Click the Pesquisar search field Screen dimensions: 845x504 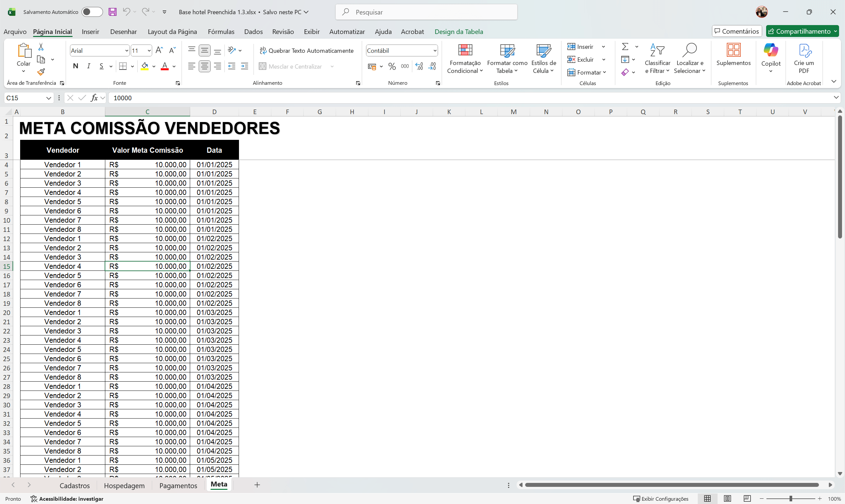tap(426, 12)
